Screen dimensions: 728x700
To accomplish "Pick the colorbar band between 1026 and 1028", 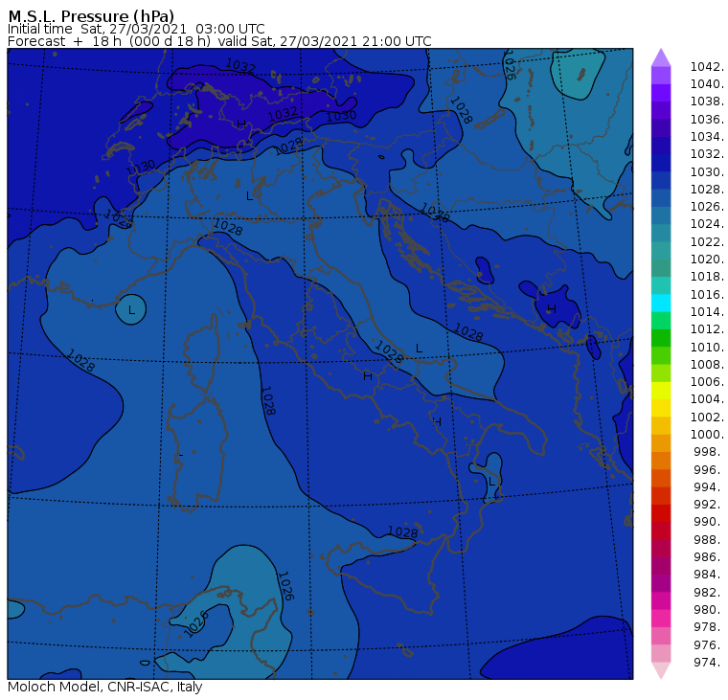I will pyautogui.click(x=661, y=198).
